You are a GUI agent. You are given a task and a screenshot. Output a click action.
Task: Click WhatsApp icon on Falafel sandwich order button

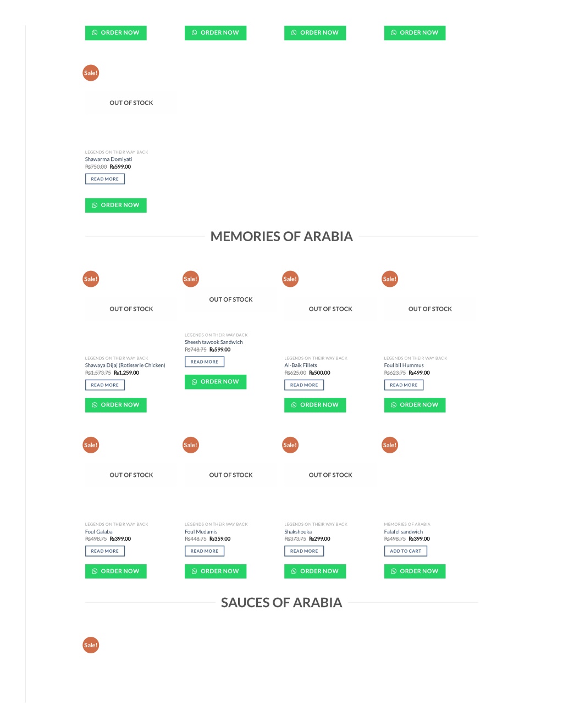(394, 571)
